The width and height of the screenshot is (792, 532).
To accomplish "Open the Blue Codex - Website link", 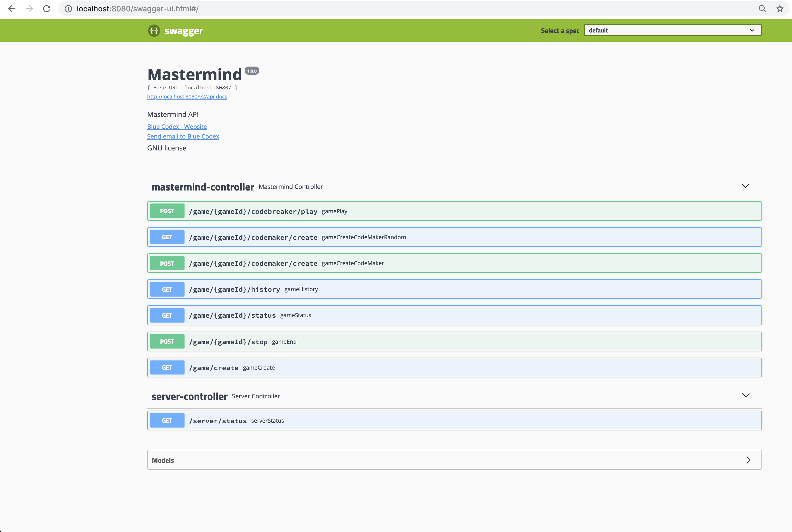I will click(177, 127).
